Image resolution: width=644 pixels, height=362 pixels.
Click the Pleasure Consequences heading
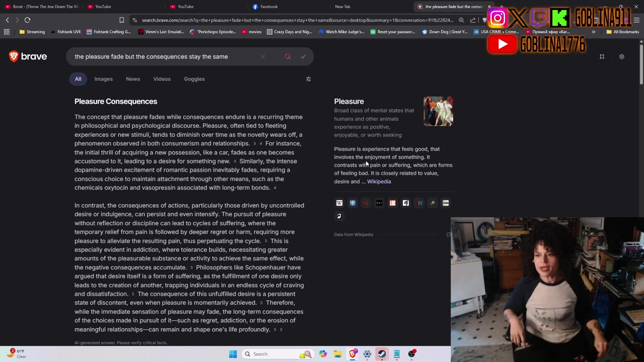pyautogui.click(x=116, y=102)
